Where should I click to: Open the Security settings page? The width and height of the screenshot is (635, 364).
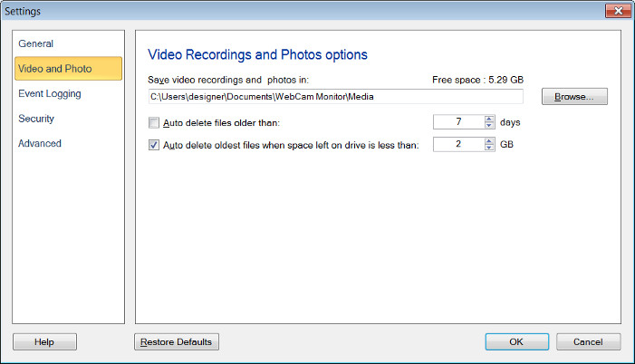pos(36,119)
